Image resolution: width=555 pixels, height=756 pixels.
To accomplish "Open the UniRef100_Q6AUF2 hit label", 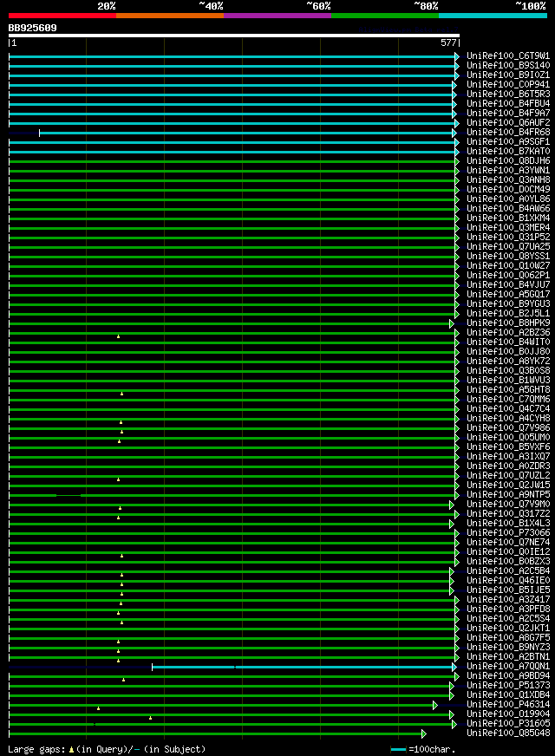I will coord(508,123).
